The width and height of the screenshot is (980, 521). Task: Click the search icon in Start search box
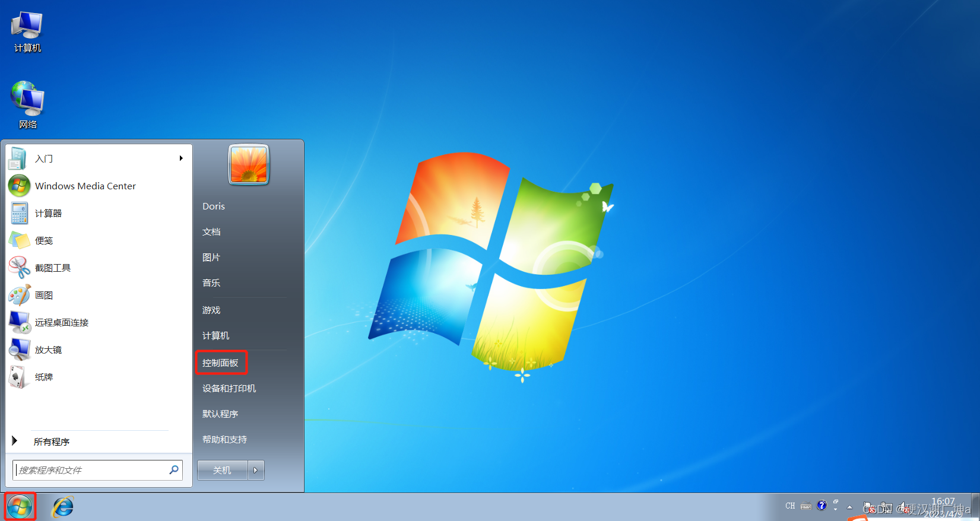[x=174, y=470]
